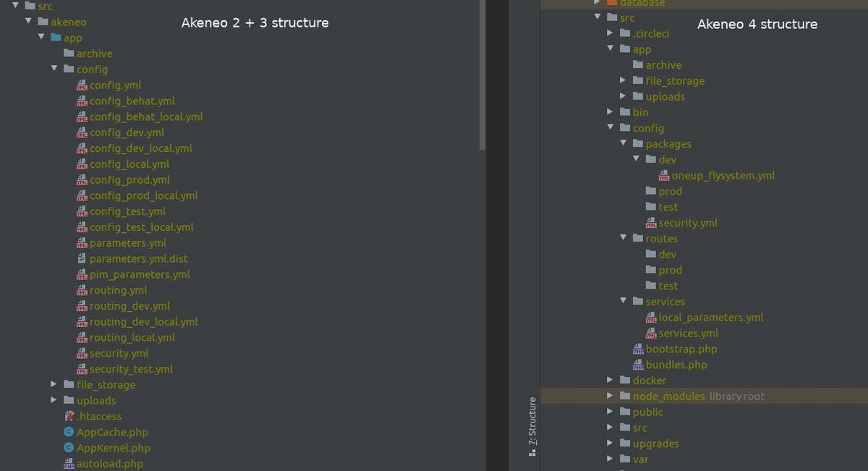
Task: Collapse the config folder in Akeneo 2+3 tree
Action: point(54,69)
